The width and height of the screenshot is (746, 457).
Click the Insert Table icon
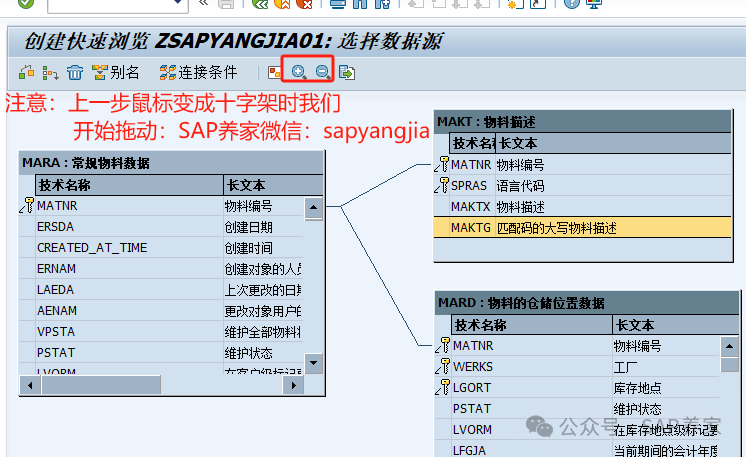coord(26,73)
